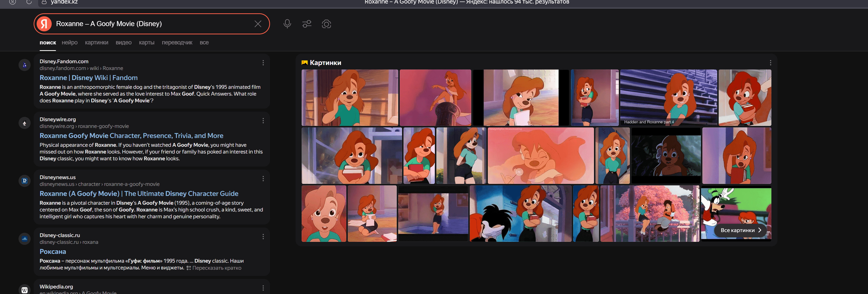Click the Disneynews.us favicon
Screen dimensions: 868x294
(25, 181)
